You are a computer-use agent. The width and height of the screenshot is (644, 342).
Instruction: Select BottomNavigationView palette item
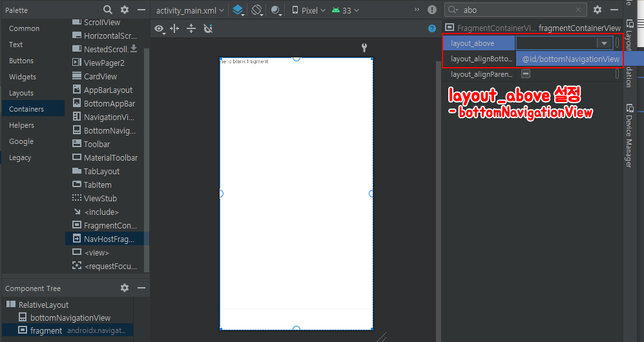tap(105, 130)
